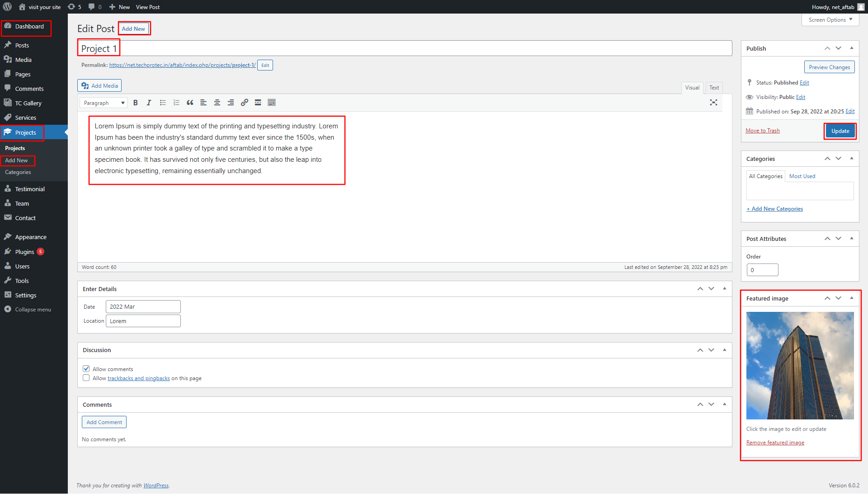The width and height of the screenshot is (868, 494).
Task: Click the Blockquote icon
Action: (190, 103)
